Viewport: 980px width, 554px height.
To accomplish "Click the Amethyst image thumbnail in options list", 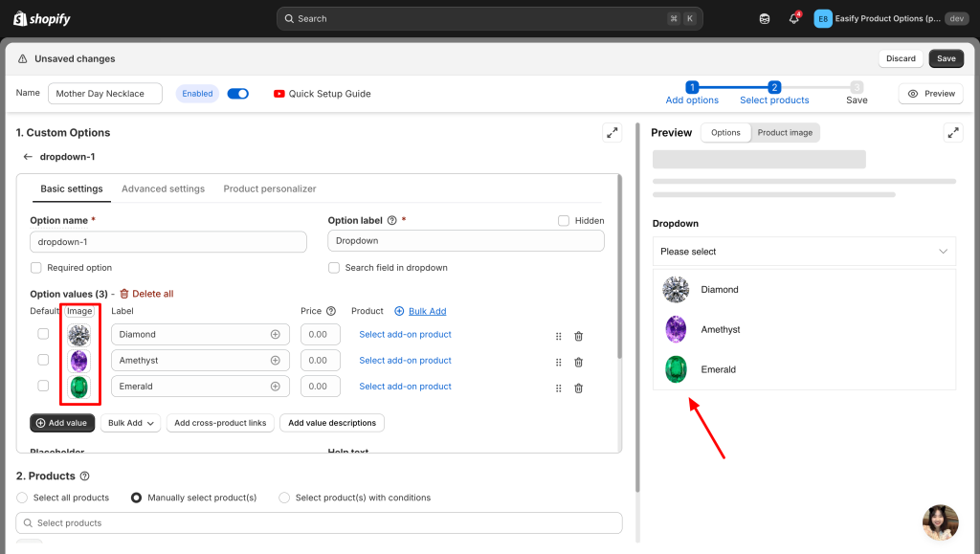I will pos(78,361).
